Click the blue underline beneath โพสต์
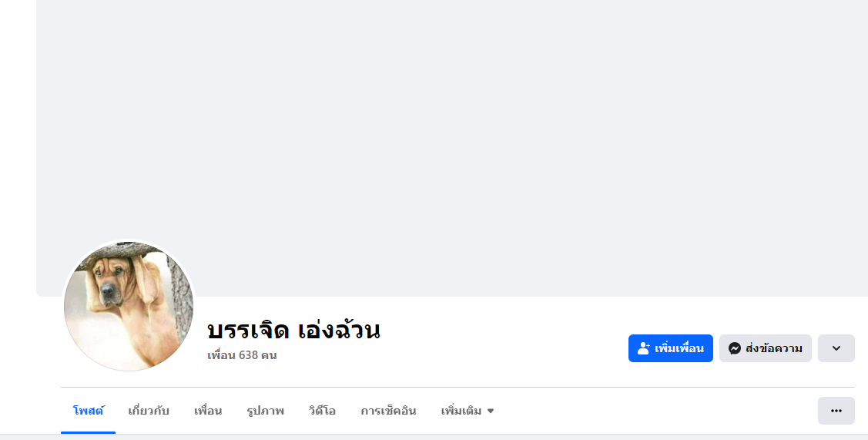868x440 pixels. click(89, 432)
